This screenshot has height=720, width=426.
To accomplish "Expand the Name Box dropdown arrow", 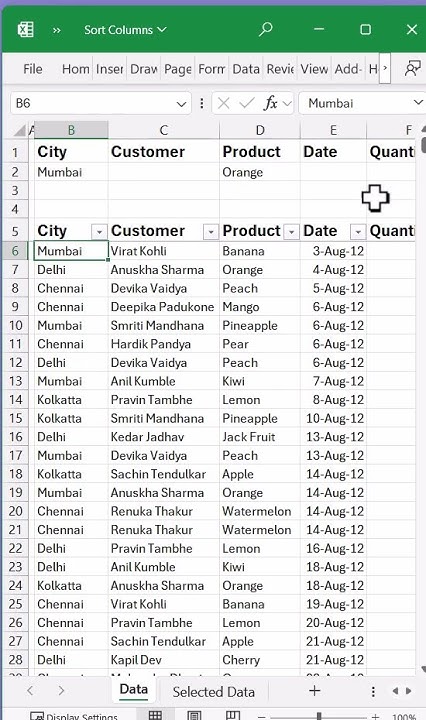I will pos(181,104).
